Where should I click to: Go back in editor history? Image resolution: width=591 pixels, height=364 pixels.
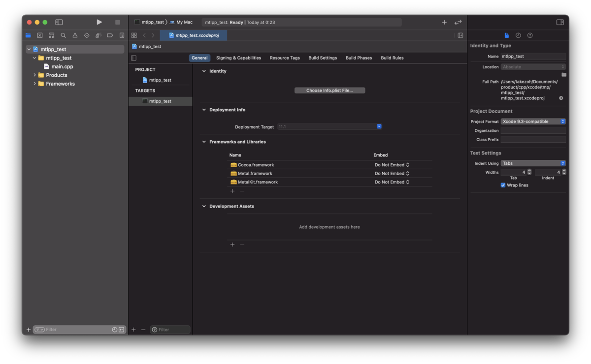(x=144, y=35)
